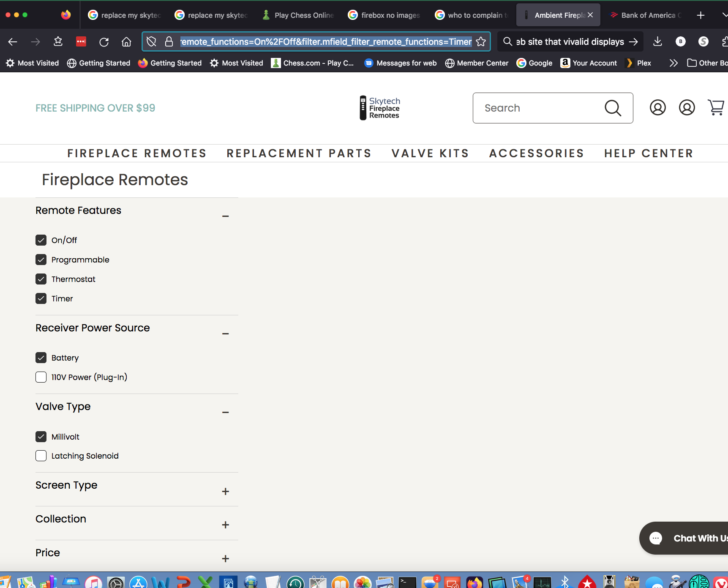728x588 pixels.
Task: Open the Messages for web bookmark
Action: [x=401, y=63]
